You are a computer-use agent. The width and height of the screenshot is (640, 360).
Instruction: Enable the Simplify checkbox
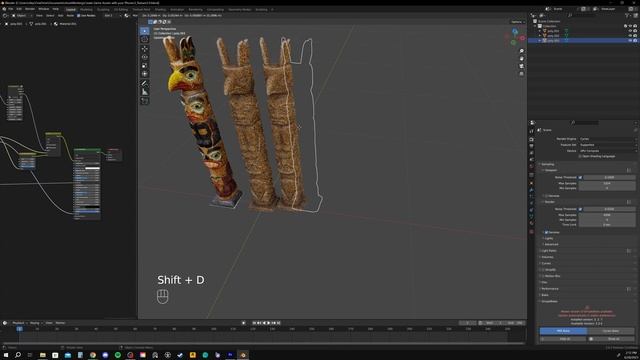[543, 270]
